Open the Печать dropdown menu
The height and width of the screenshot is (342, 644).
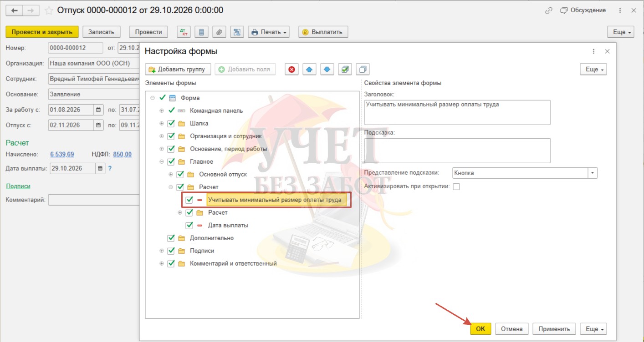click(269, 32)
